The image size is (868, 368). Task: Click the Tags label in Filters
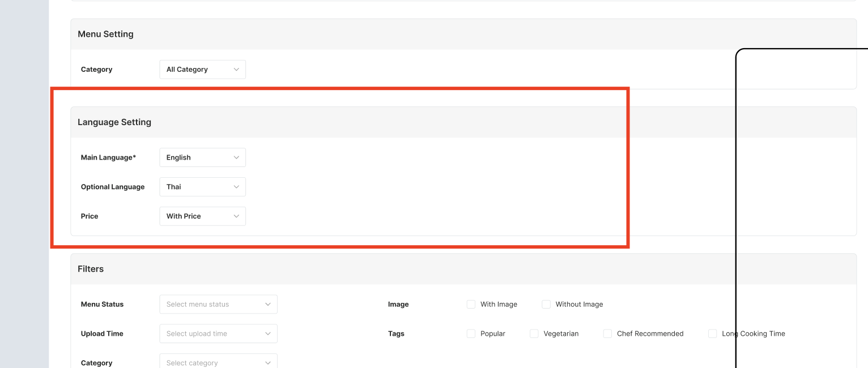pos(396,333)
